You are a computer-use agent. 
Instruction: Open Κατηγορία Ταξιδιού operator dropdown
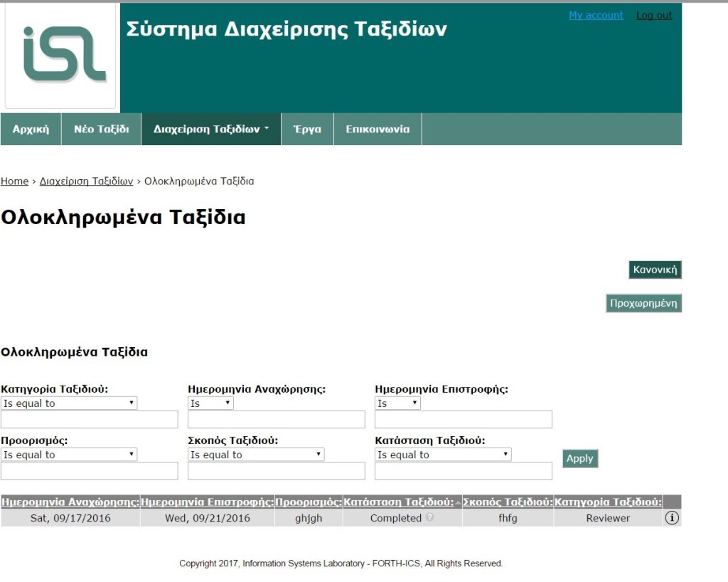pos(69,403)
